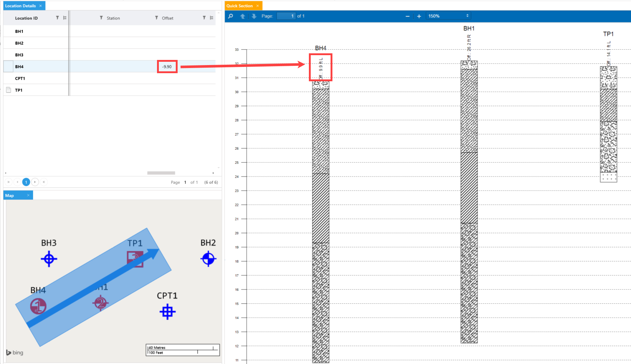Open the search tool in Quick Section toolbar
This screenshot has width=631, height=364.
231,16
